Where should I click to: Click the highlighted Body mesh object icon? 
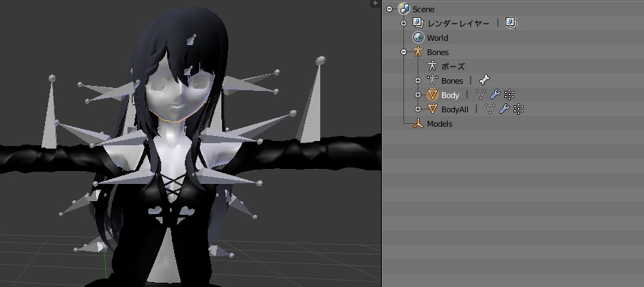click(x=433, y=95)
